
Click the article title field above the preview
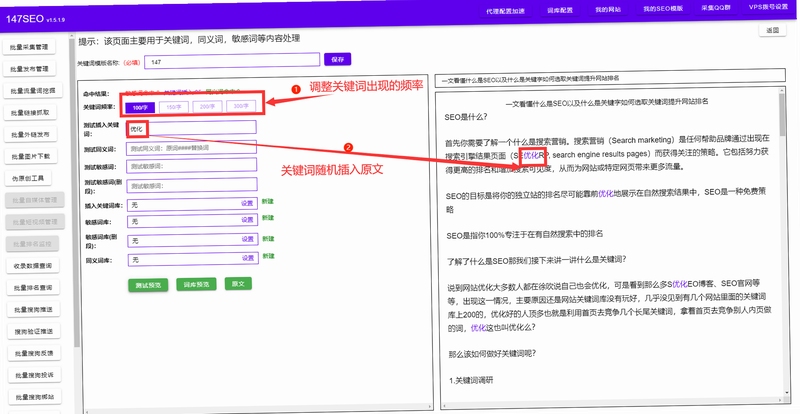pyautogui.click(x=610, y=78)
